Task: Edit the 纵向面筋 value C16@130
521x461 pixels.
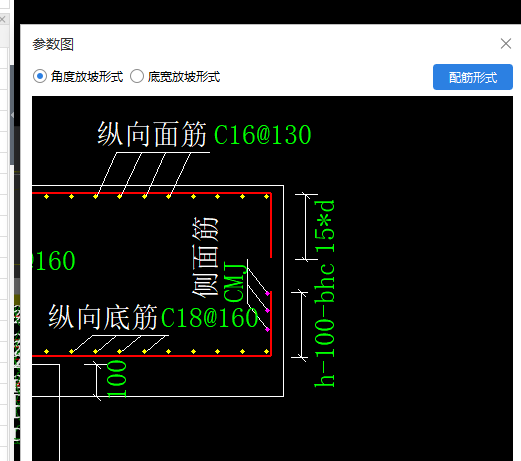Action: point(262,135)
